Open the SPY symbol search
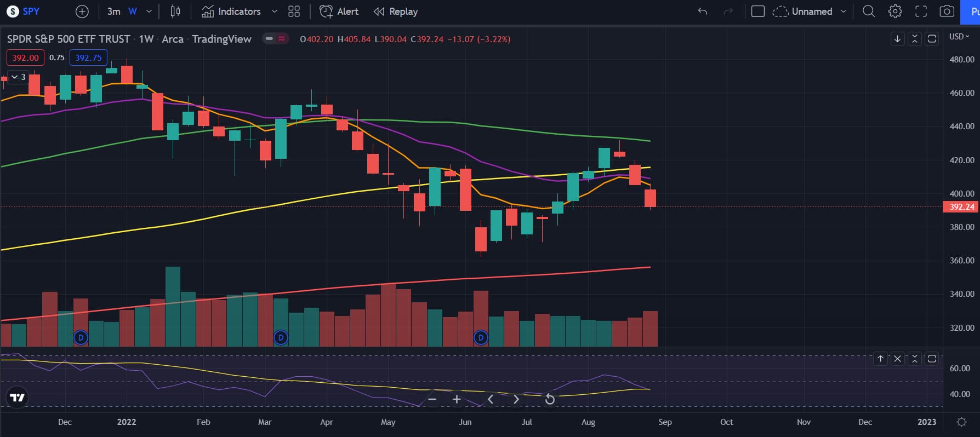Image resolution: width=980 pixels, height=437 pixels. pos(23,12)
